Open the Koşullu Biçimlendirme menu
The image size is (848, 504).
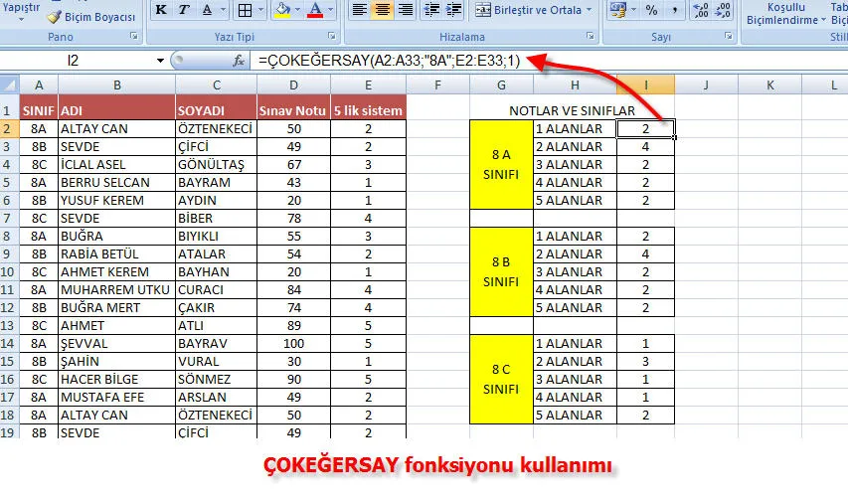pos(782,14)
